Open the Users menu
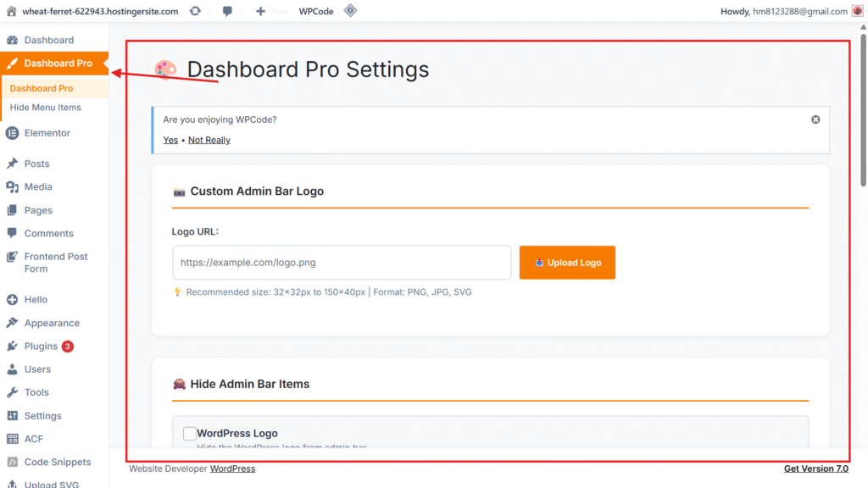The width and height of the screenshot is (868, 488). coord(37,369)
